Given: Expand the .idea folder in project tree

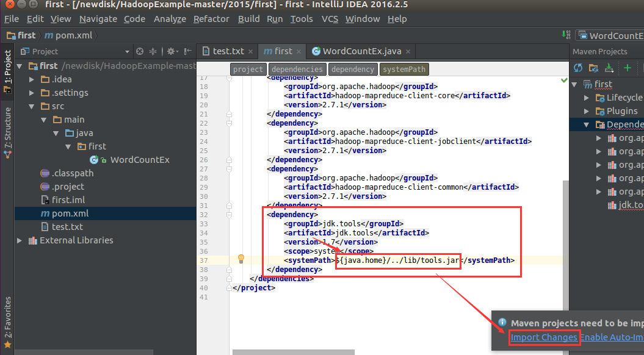Looking at the screenshot, I should 32,79.
